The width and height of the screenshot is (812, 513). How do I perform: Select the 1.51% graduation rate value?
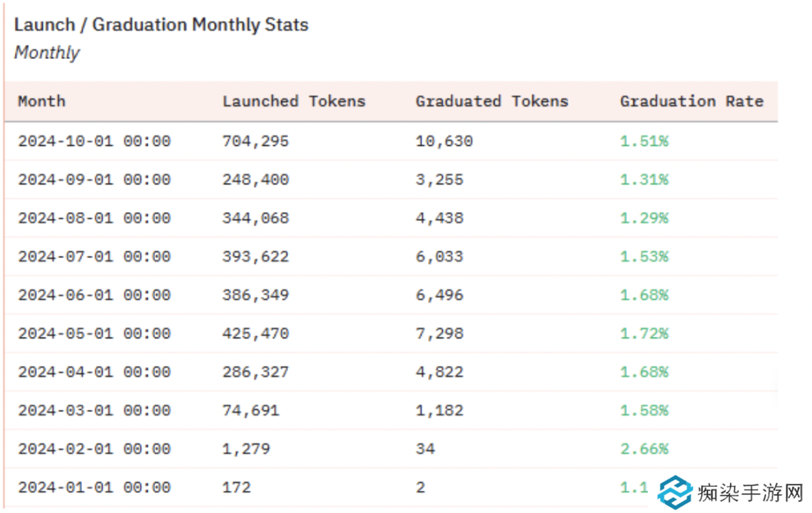[x=644, y=141]
